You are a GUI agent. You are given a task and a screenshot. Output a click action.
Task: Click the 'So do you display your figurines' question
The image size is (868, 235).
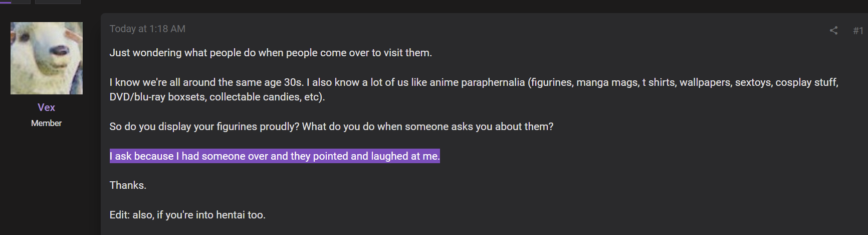click(331, 127)
